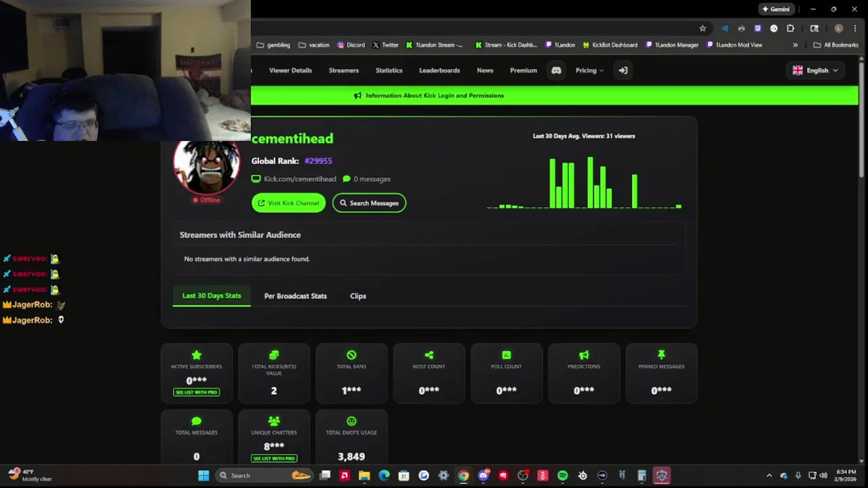This screenshot has width=868, height=488.
Task: Click the megaphone icon in the green banner
Action: coord(357,96)
